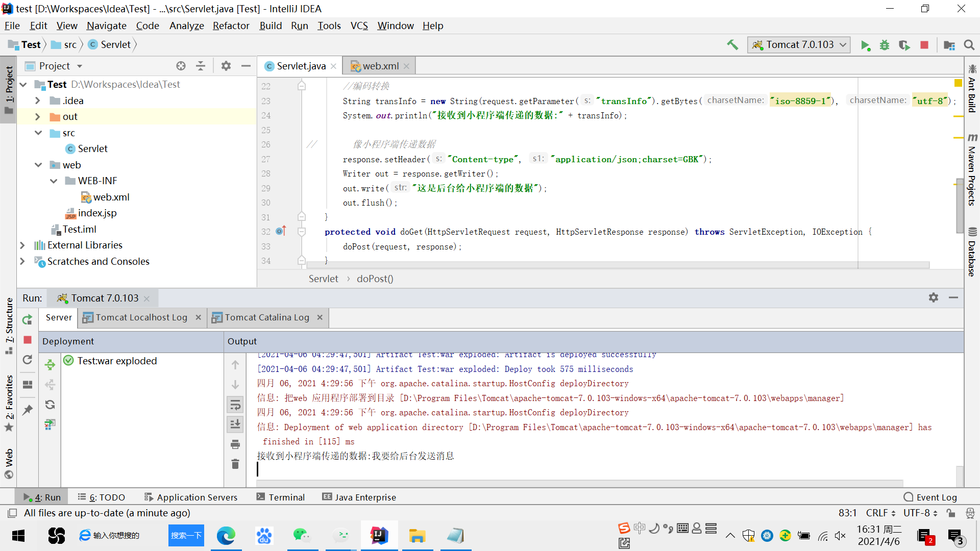
Task: Toggle scroll to end of output
Action: (235, 424)
